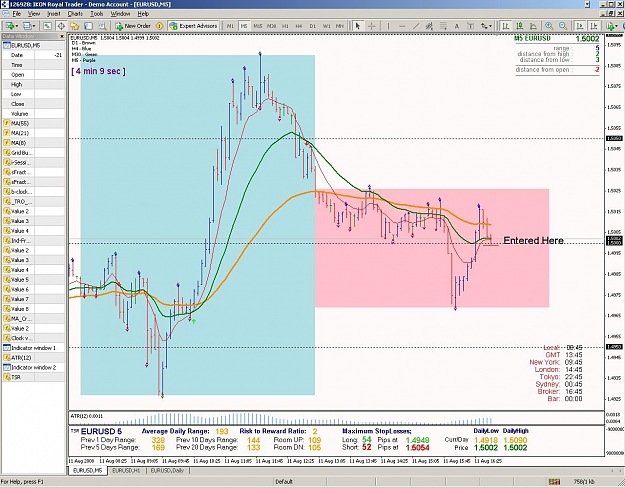Switch to Candlesticks chart display
The width and height of the screenshot is (625, 488).
click(519, 26)
